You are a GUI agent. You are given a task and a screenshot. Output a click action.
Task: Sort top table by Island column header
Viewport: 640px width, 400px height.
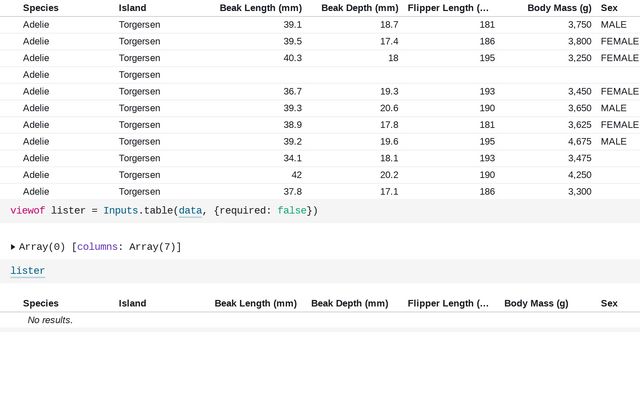point(132,8)
